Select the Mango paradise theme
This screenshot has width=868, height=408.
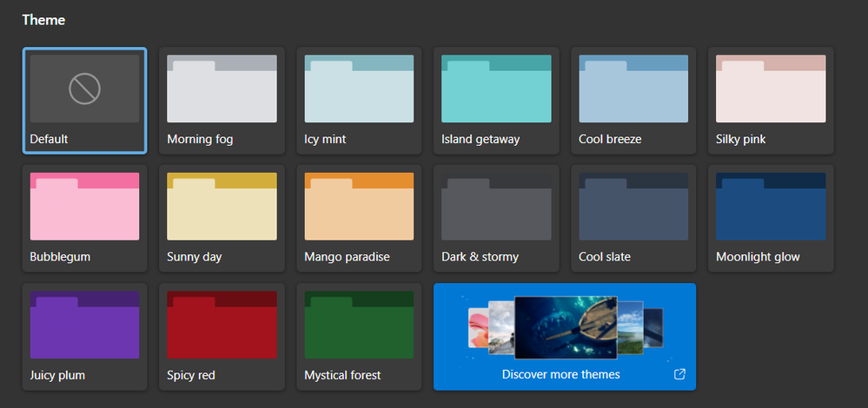pos(359,219)
